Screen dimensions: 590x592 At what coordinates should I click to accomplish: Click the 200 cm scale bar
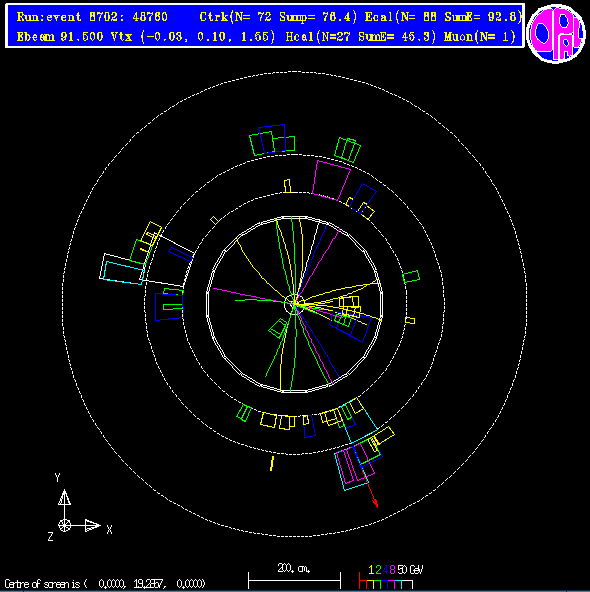tap(294, 580)
